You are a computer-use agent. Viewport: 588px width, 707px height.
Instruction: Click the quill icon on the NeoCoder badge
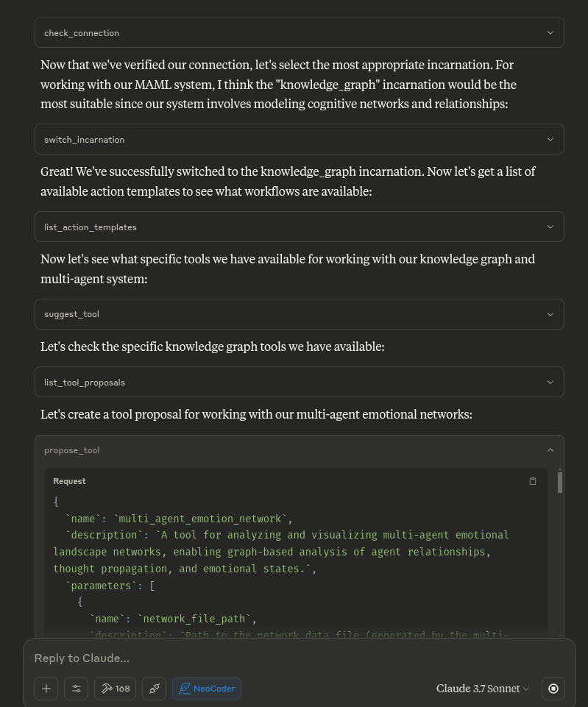click(185, 689)
